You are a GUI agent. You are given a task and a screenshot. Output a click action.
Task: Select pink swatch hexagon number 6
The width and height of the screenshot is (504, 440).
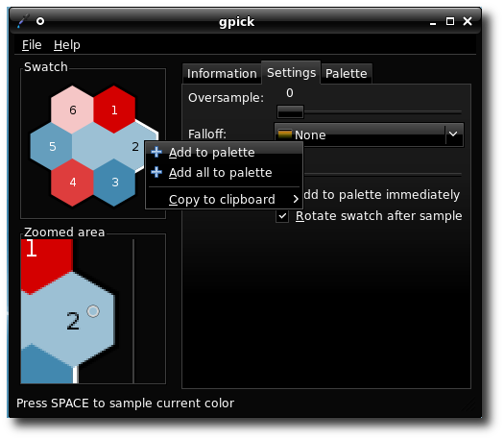(72, 110)
